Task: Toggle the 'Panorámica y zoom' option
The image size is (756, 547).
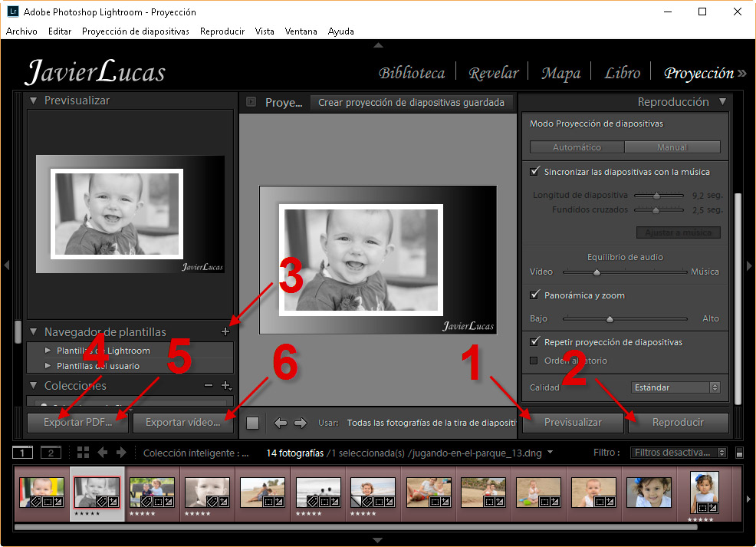Action: (534, 295)
